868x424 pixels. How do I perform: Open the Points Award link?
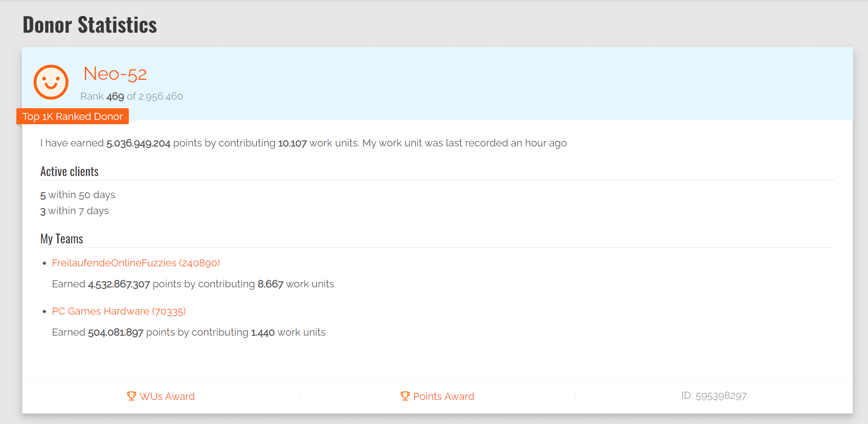pyautogui.click(x=438, y=396)
